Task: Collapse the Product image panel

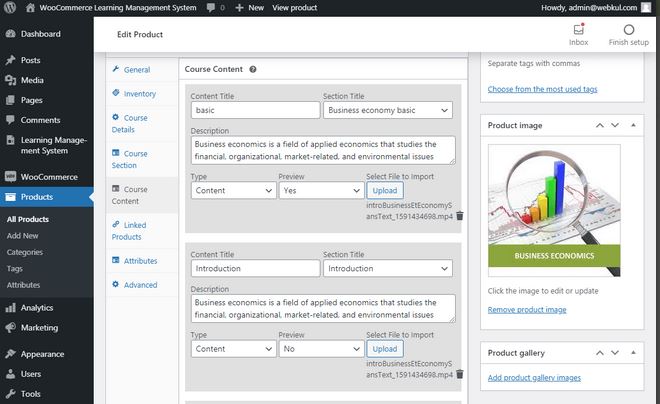Action: tap(633, 125)
